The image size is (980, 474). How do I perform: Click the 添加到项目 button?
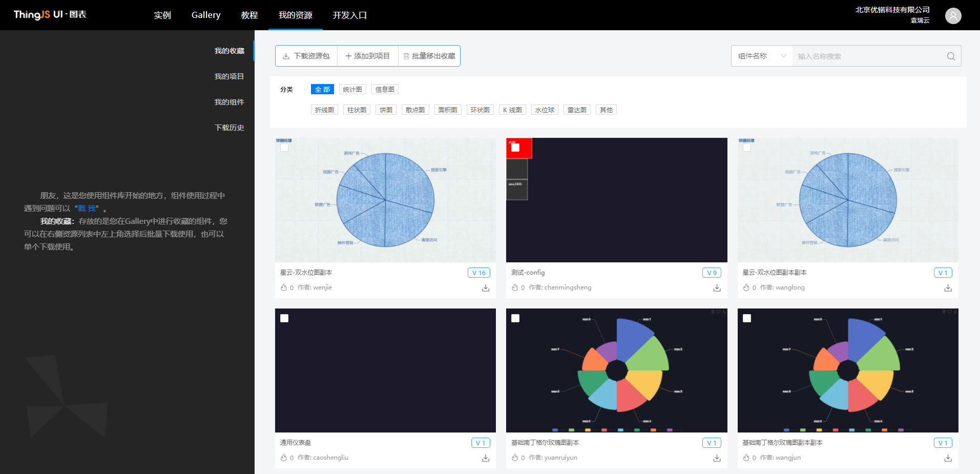[368, 56]
